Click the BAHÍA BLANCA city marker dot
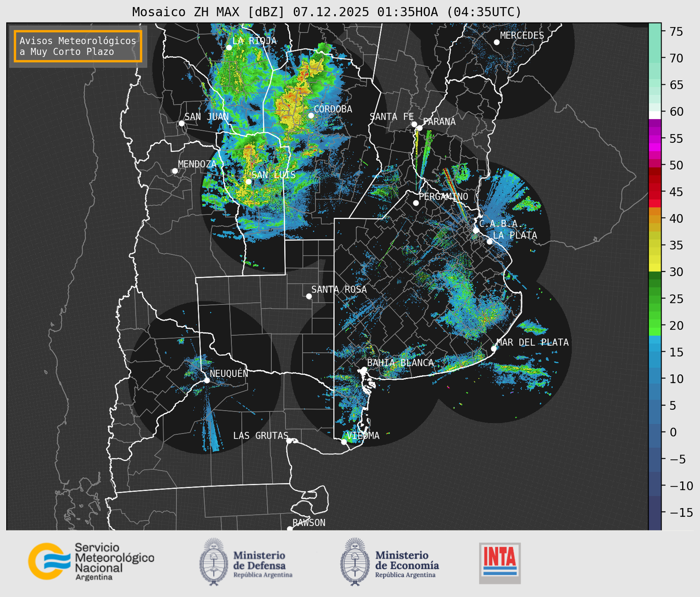 [x=364, y=369]
